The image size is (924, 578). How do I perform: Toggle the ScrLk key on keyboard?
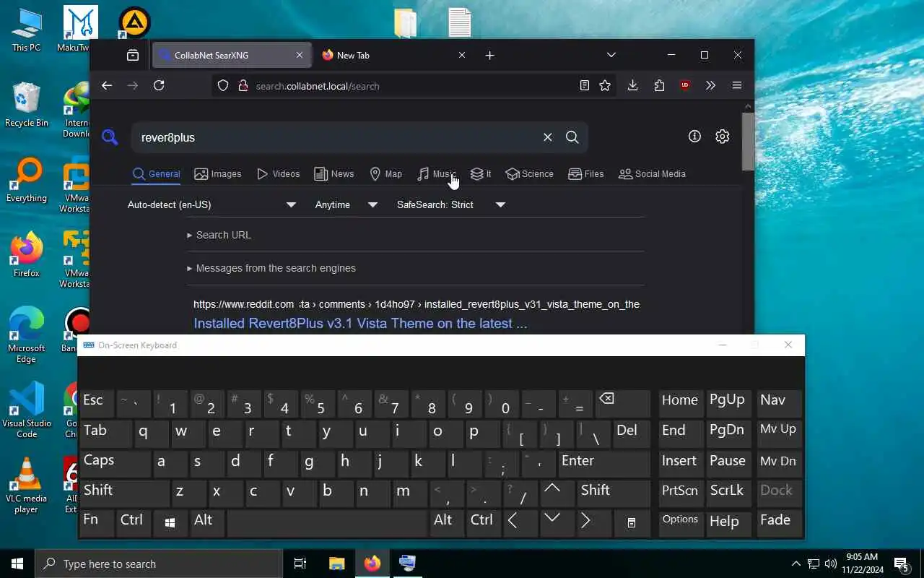(729, 493)
